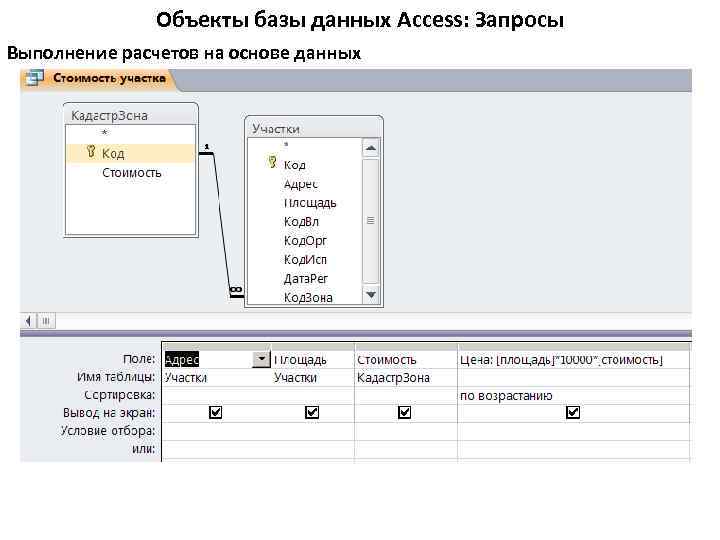The image size is (720, 540).
Task: Click the Площадь field cell in grid
Action: click(313, 360)
